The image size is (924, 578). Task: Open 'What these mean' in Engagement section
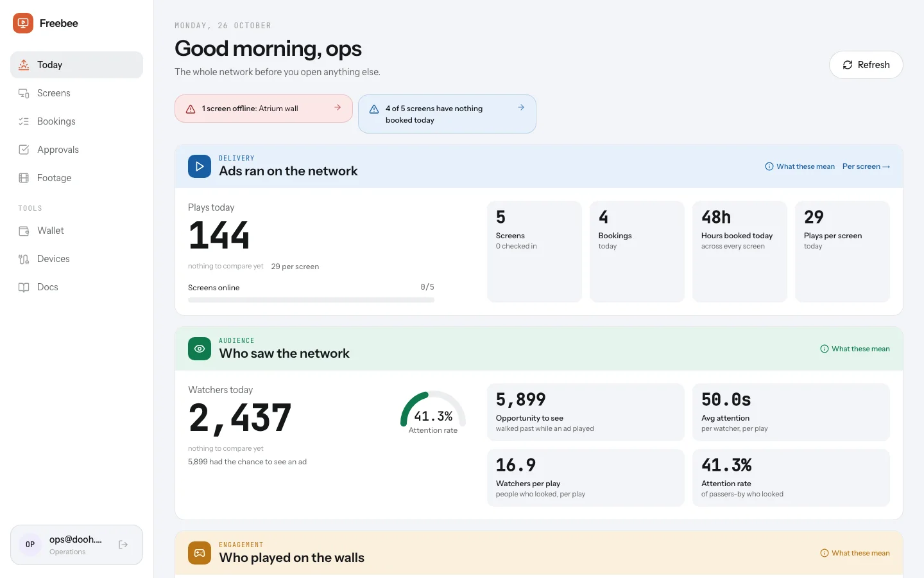855,553
